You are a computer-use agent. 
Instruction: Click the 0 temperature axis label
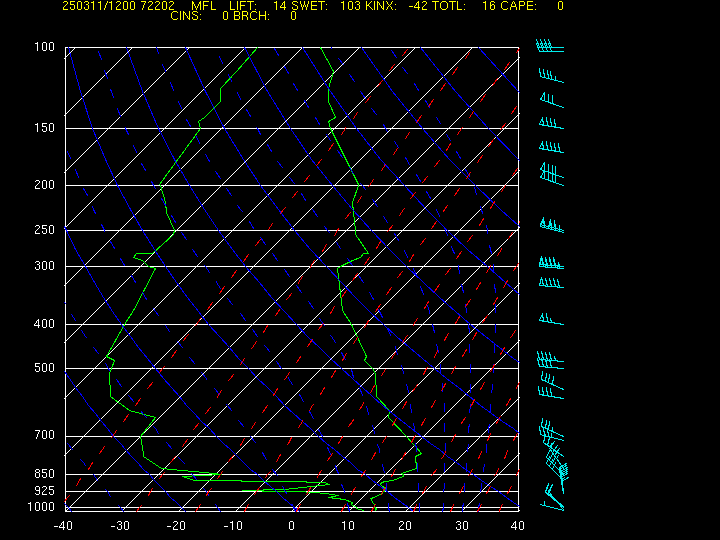[292, 526]
